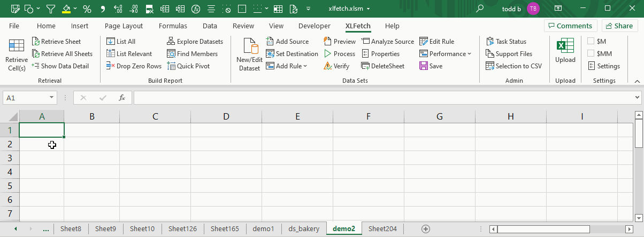Click the Quick Pivot icon

click(x=171, y=66)
